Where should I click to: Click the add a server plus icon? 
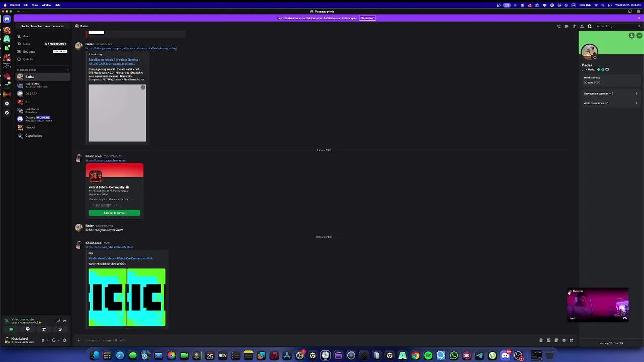click(7, 103)
